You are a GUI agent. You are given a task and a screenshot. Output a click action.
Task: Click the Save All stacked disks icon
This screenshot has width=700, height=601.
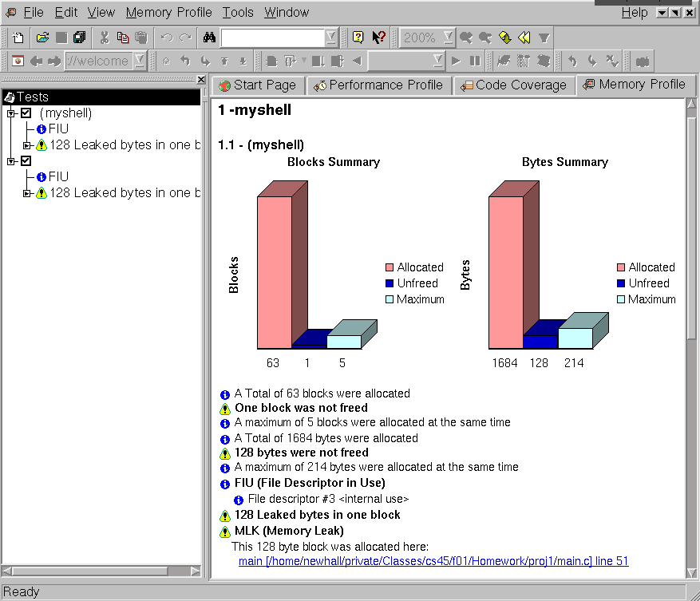(79, 38)
